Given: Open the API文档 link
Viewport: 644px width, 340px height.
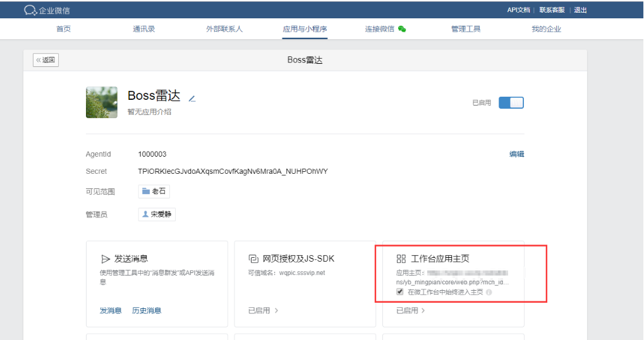Looking at the screenshot, I should coord(518,10).
